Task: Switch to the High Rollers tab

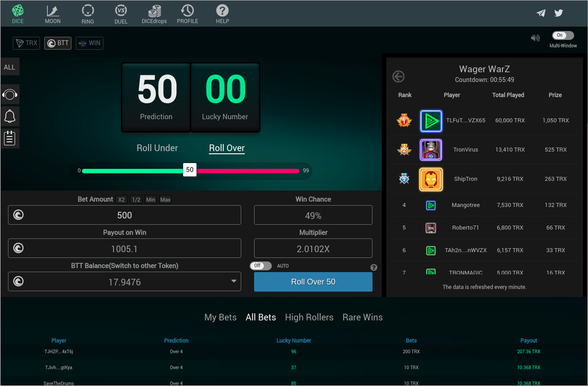Action: 309,317
